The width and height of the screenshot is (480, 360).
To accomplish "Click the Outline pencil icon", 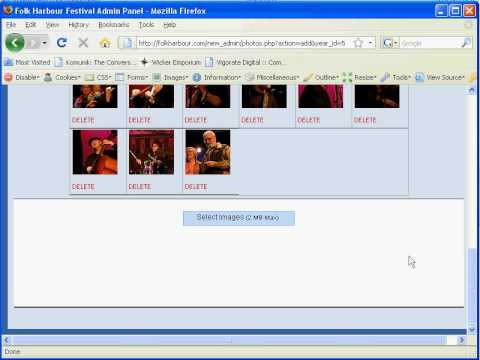I will (308, 77).
